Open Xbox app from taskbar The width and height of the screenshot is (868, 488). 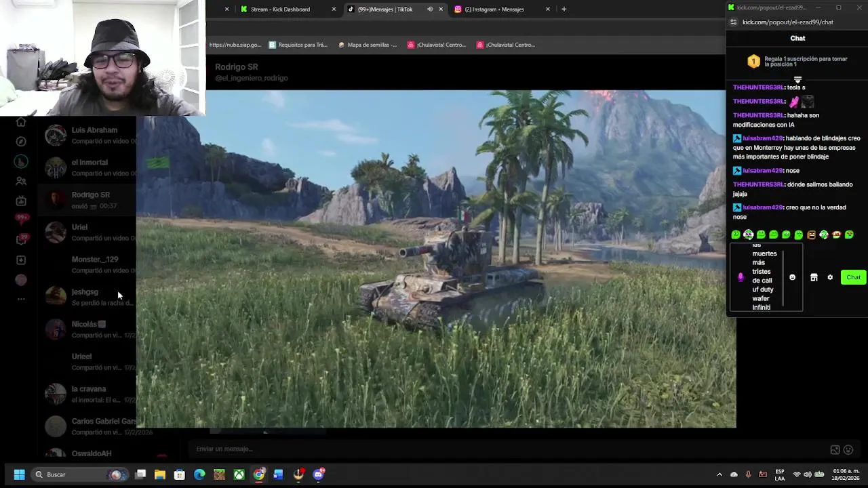pyautogui.click(x=239, y=474)
